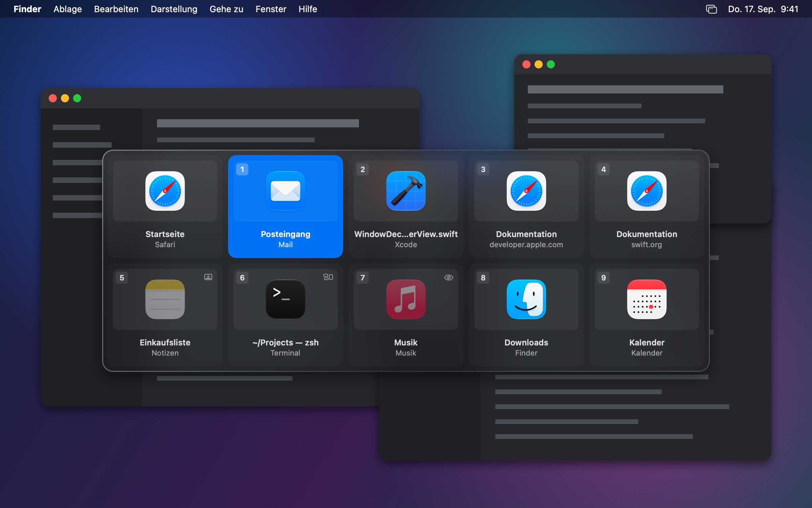Click shortcut number badge 1 on Posteingang
This screenshot has height=508, width=812.
coord(242,169)
